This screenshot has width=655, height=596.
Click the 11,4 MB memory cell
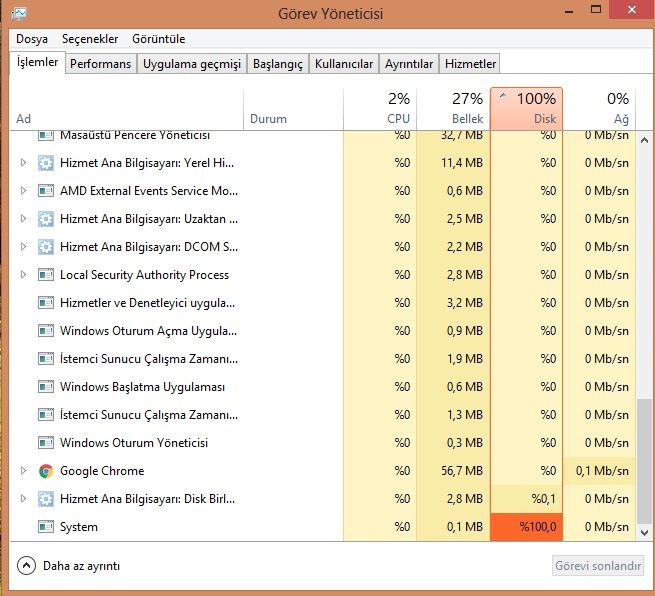tap(453, 163)
